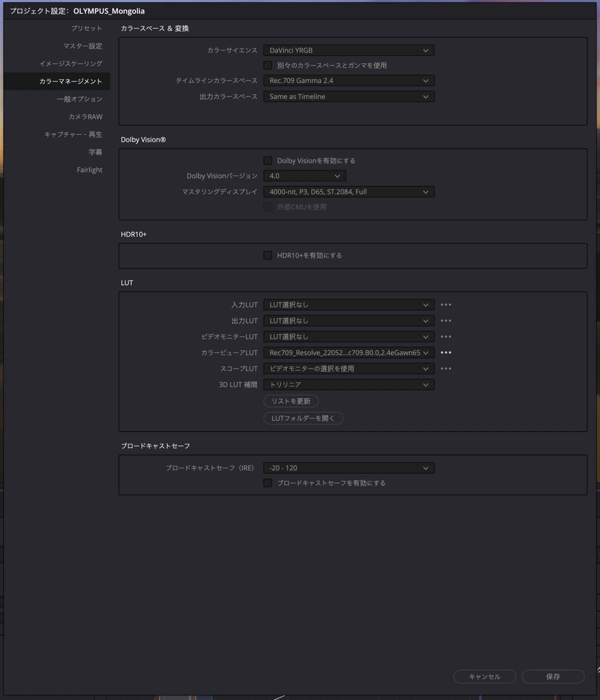Open Dolby Visionバージョン dropdown showing 4.0
The height and width of the screenshot is (700, 600).
304,176
